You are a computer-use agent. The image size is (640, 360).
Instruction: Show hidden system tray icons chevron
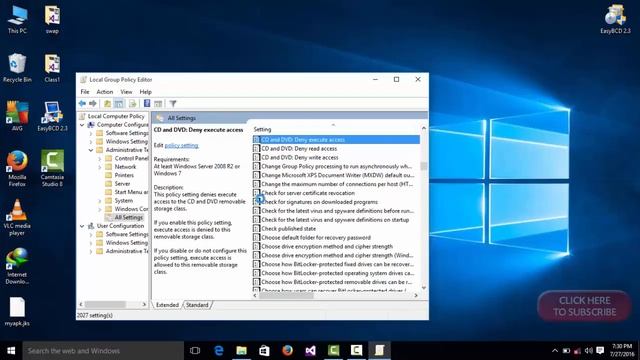[x=555, y=351]
